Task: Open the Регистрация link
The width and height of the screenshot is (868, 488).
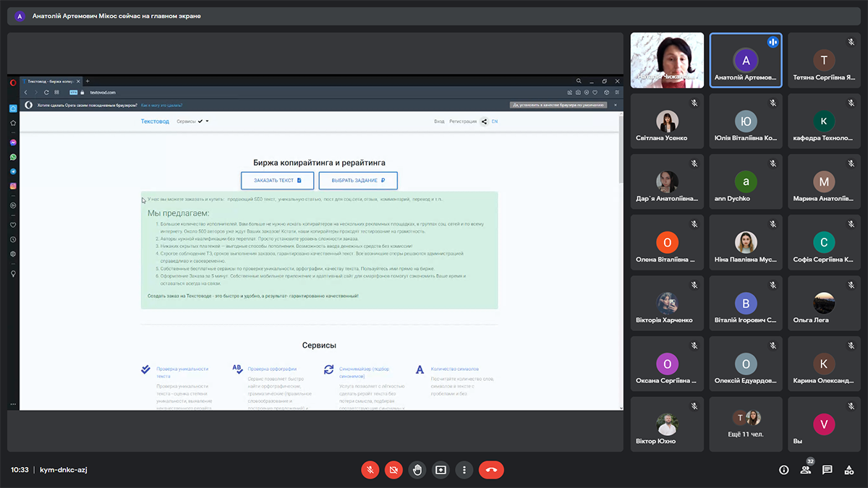Action: pyautogui.click(x=463, y=121)
